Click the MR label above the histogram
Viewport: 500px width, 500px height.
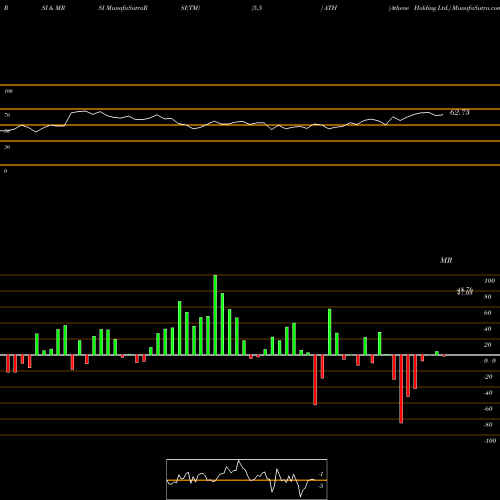pyautogui.click(x=446, y=260)
